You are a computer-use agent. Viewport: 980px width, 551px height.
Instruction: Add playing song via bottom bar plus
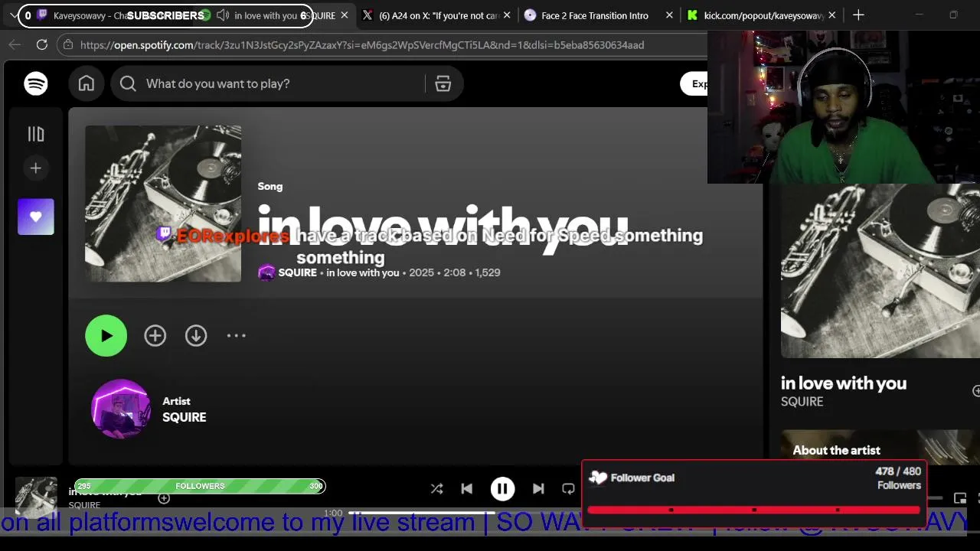[x=164, y=498]
